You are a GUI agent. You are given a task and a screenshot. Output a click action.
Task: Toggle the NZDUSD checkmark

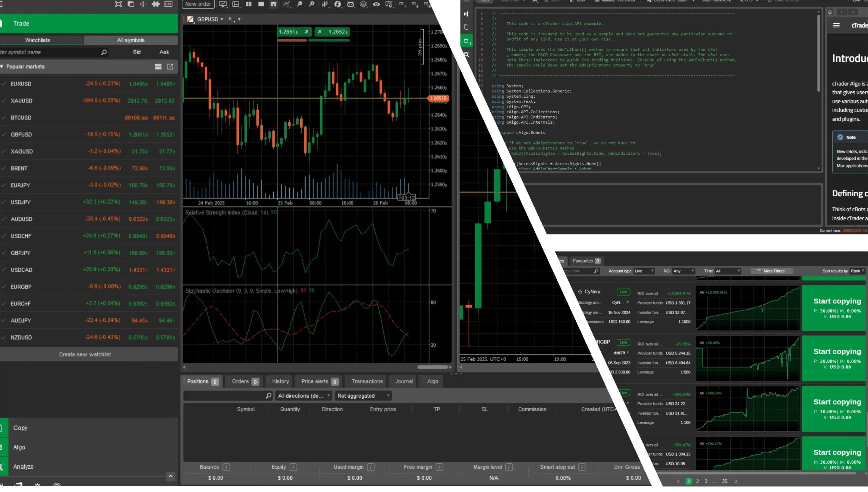pos(4,337)
